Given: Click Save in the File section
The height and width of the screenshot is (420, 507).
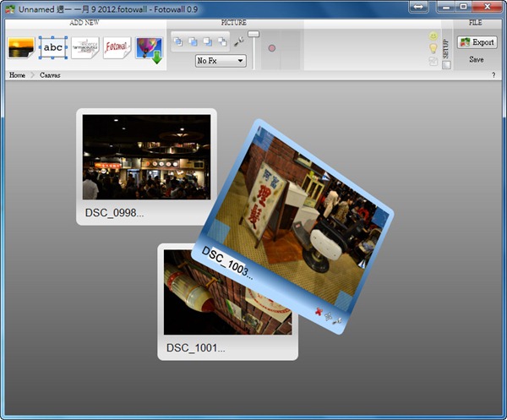Looking at the screenshot, I should (477, 59).
